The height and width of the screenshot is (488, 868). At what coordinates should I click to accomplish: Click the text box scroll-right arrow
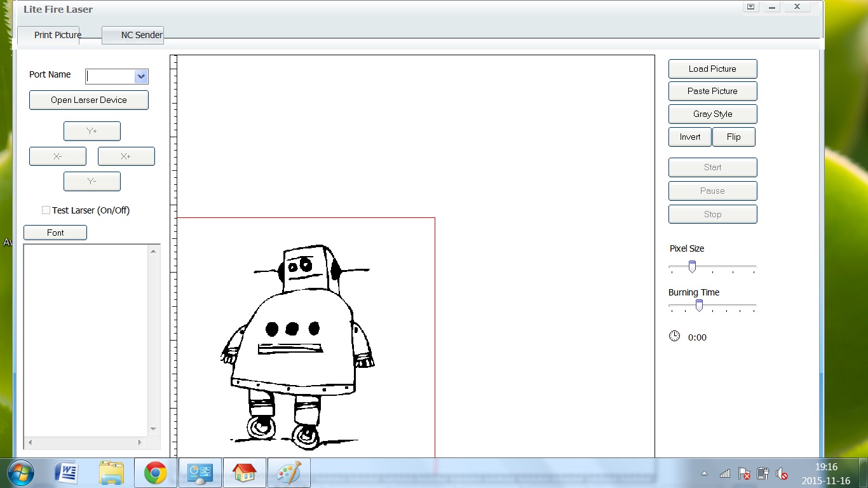[x=140, y=442]
